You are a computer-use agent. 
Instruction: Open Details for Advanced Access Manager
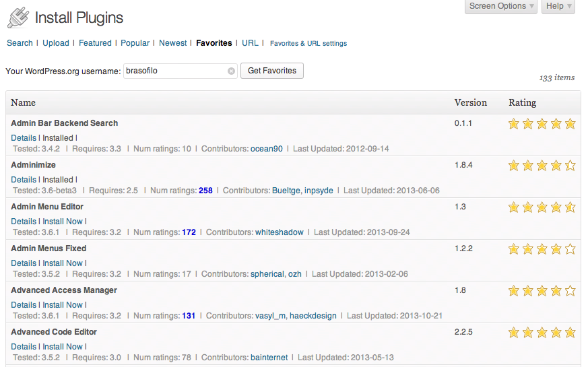[x=24, y=305]
